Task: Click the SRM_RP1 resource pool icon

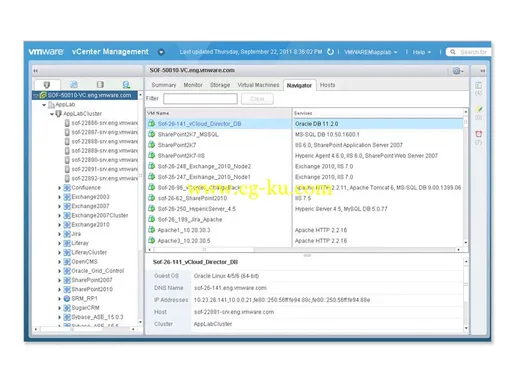Action: 67,299
